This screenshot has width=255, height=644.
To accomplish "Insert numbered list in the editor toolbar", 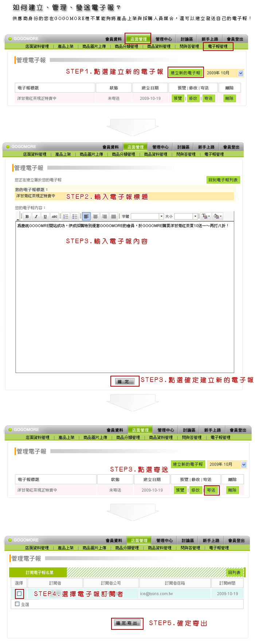I will click(66, 216).
